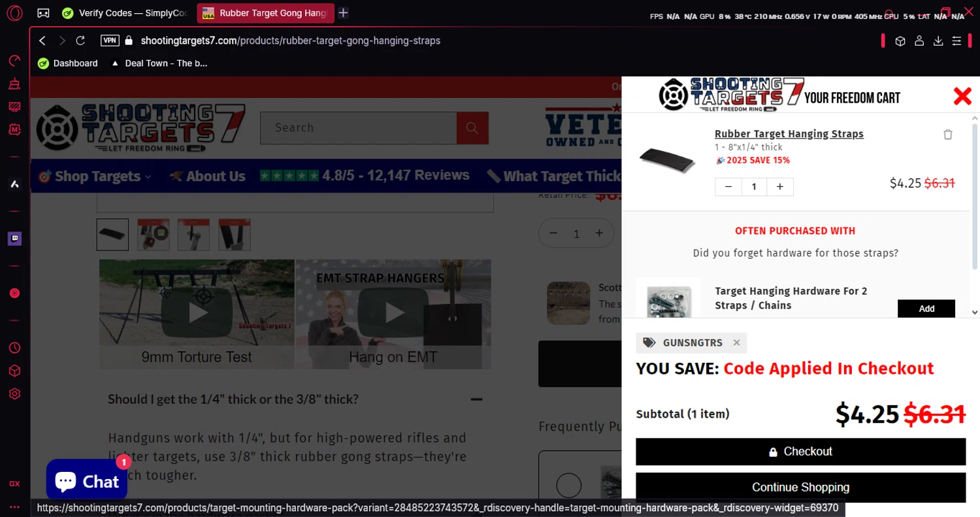The image size is (980, 517).
Task: Click the Shooting Targets 7 site logo
Action: click(x=140, y=128)
